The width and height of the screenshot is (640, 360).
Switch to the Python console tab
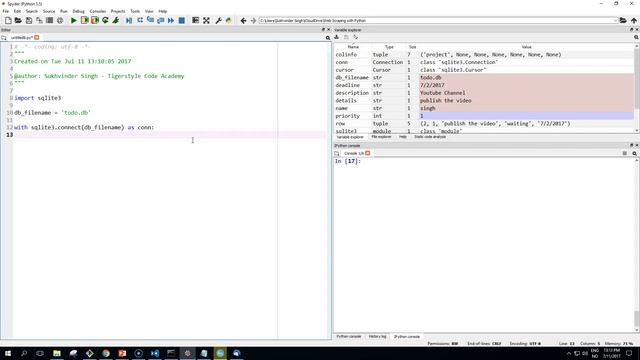(x=349, y=337)
